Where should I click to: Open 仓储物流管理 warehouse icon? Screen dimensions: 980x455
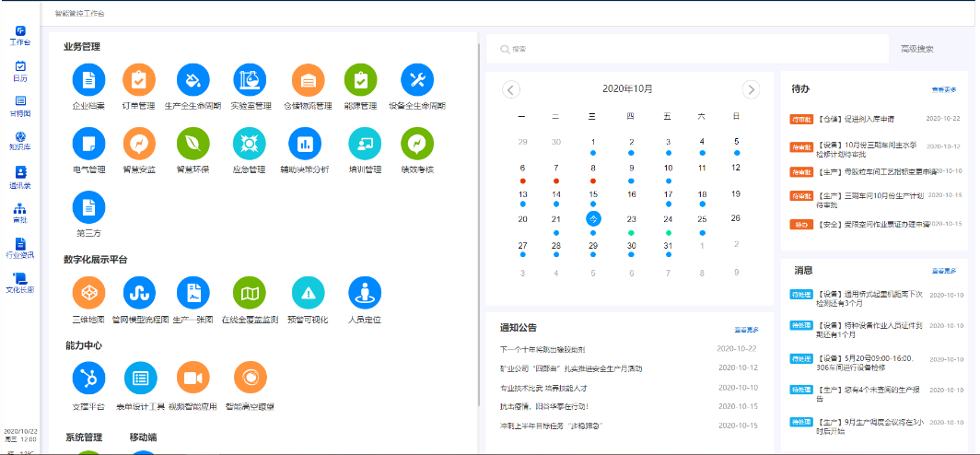[308, 80]
